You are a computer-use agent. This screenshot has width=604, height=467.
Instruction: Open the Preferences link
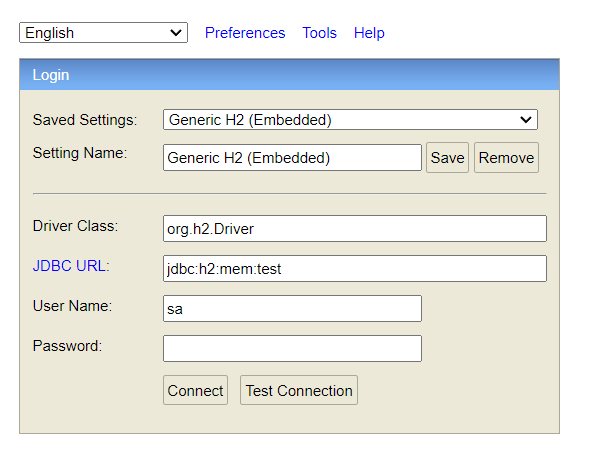click(245, 33)
